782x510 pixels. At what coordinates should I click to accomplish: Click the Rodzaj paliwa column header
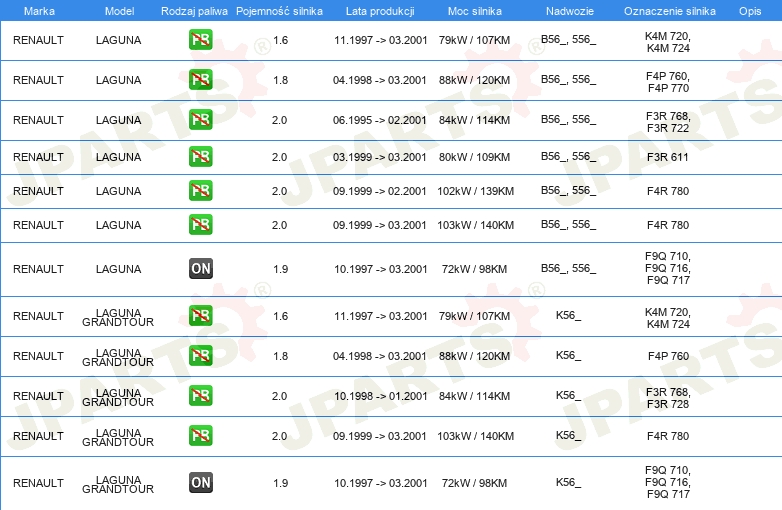(x=194, y=11)
